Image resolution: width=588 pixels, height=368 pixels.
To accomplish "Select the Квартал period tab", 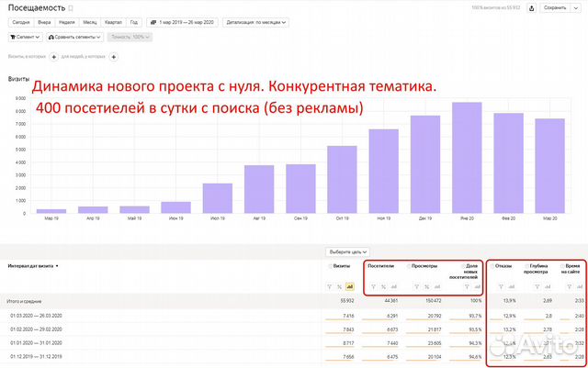I will (113, 23).
